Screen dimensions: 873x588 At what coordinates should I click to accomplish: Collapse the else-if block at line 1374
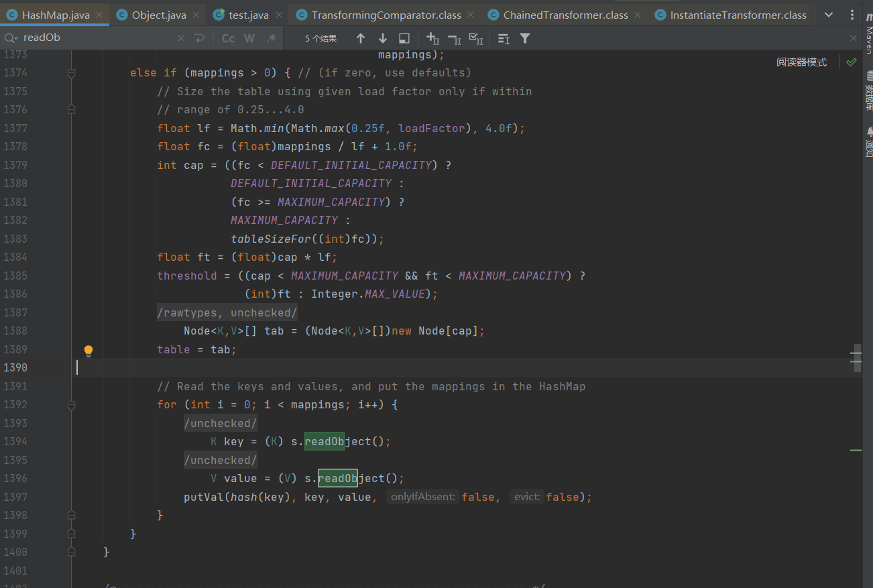(x=72, y=73)
